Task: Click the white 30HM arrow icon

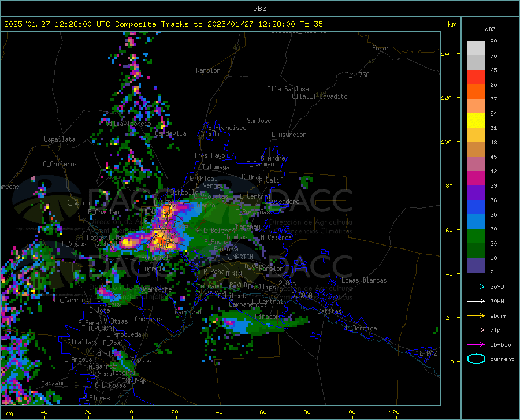Action: (x=476, y=301)
